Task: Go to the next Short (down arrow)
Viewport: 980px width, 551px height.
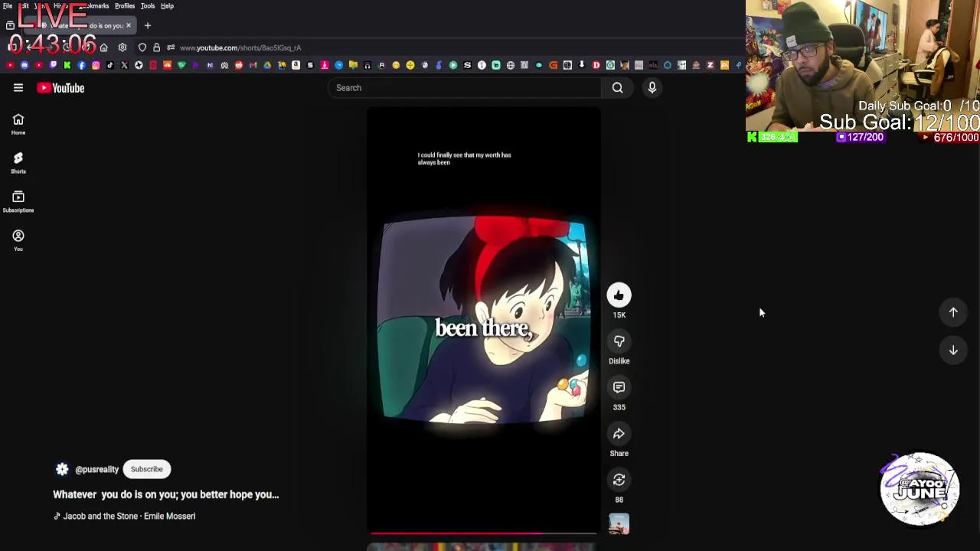Action: tap(953, 350)
